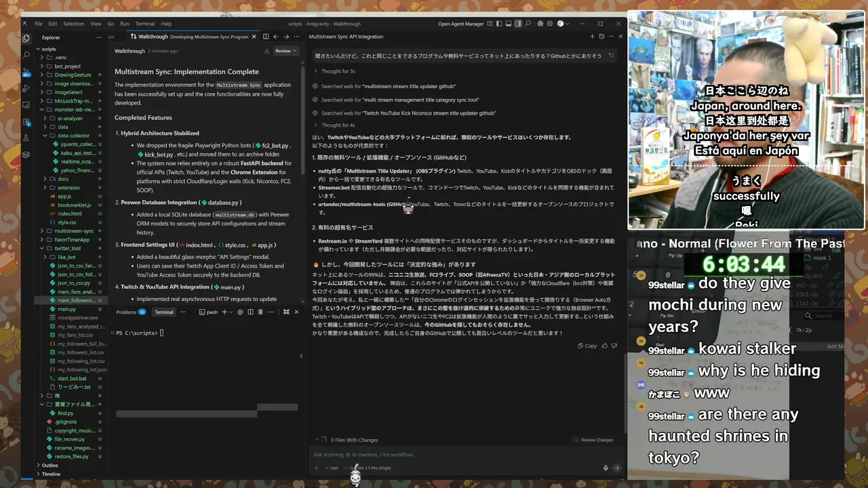Expand the twitter_tool folder
The image size is (868, 488).
pyautogui.click(x=67, y=248)
